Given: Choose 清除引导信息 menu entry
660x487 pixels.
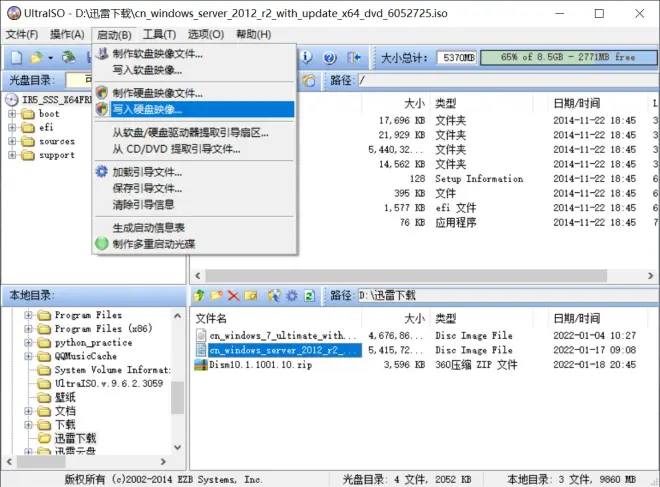Looking at the screenshot, I should [x=194, y=205].
